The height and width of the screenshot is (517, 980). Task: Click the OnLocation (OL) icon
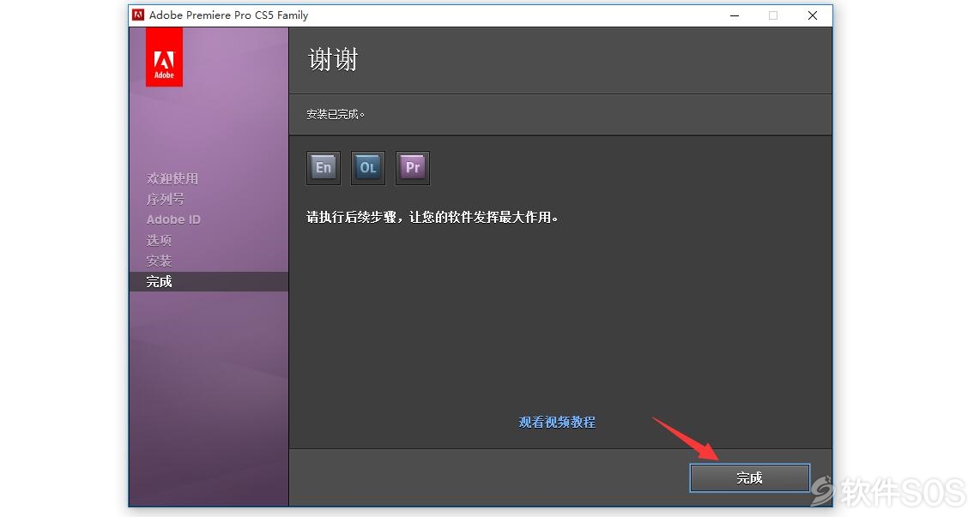pyautogui.click(x=367, y=168)
